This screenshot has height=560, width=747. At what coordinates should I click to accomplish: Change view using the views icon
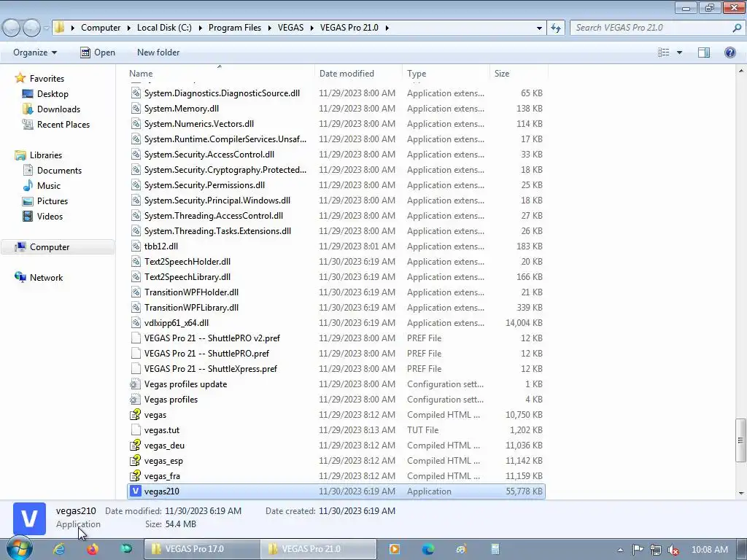point(664,52)
